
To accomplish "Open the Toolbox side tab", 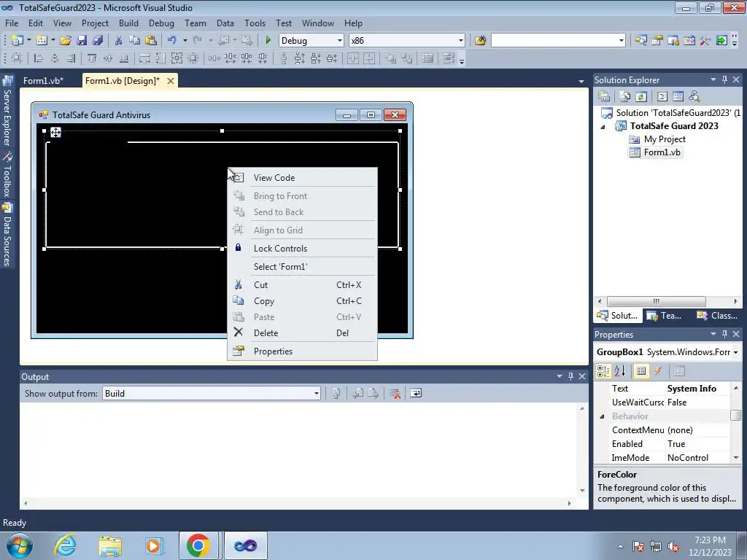I will [7, 175].
